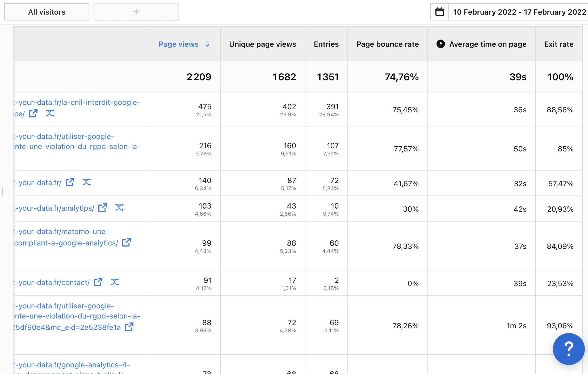588x374 pixels.
Task: Click transitions icon for analytips row
Action: click(119, 208)
